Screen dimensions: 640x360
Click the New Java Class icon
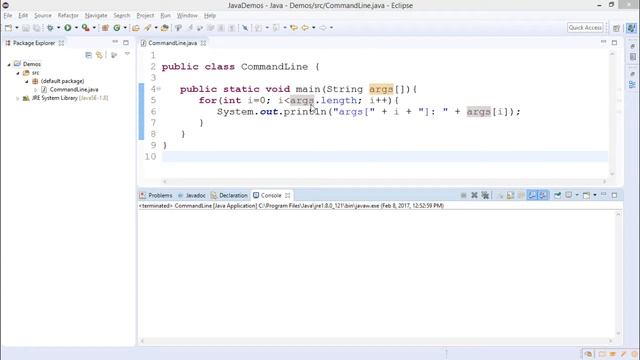117,28
